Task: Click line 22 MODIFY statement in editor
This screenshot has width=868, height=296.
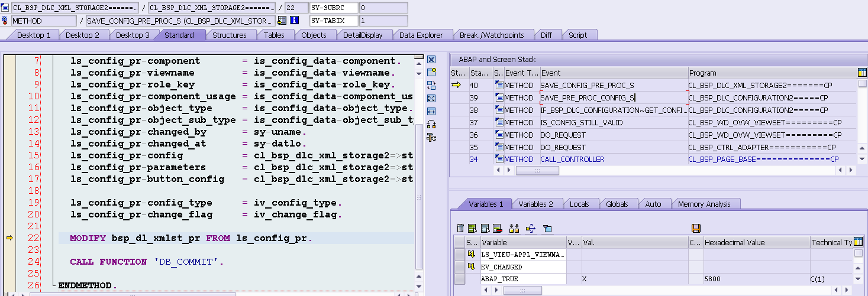Action: [x=191, y=238]
